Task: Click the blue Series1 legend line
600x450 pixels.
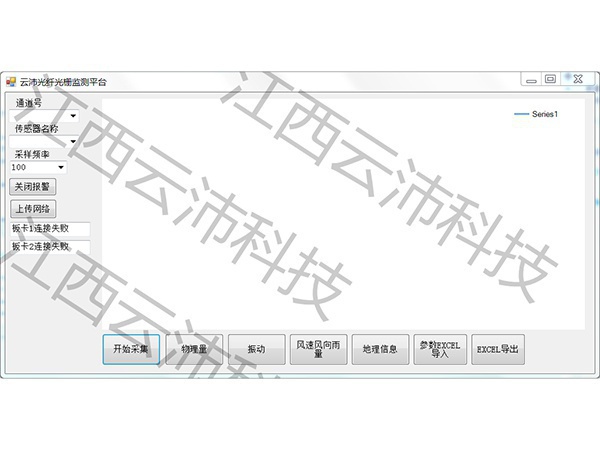Action: 521,114
